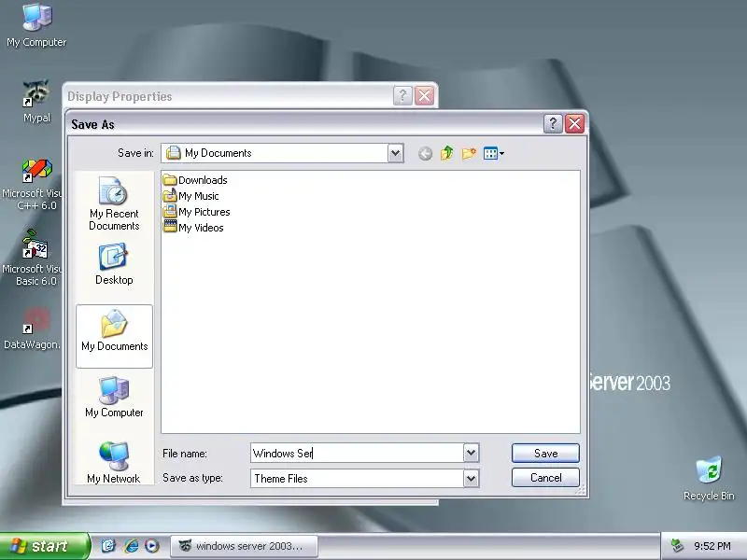Expand the File name dropdown arrow

471,453
